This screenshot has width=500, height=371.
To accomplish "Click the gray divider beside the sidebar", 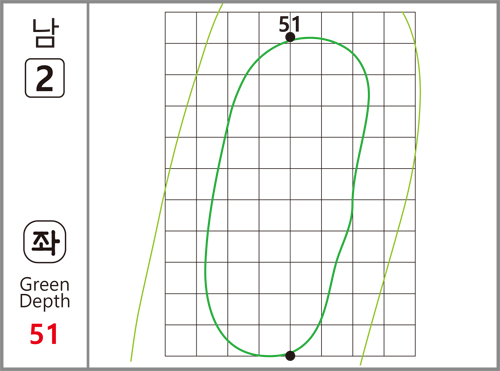I will point(88,185).
